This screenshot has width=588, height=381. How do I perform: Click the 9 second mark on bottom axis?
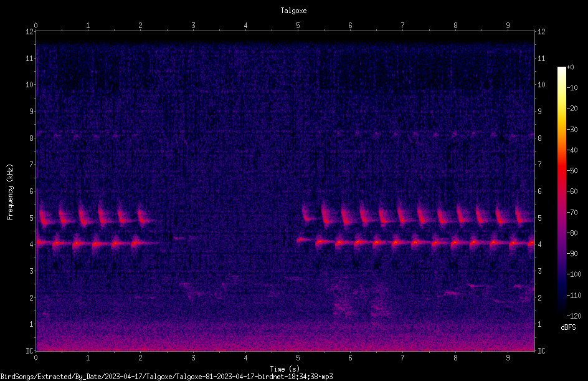(x=508, y=358)
